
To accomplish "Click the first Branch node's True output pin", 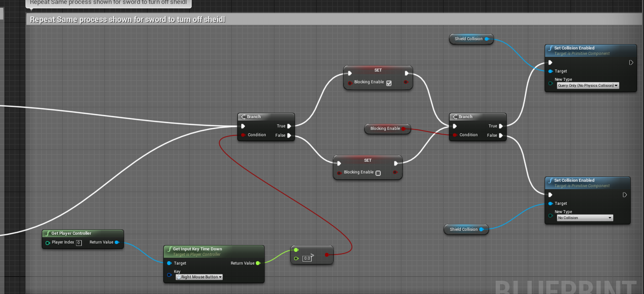I will [x=289, y=126].
